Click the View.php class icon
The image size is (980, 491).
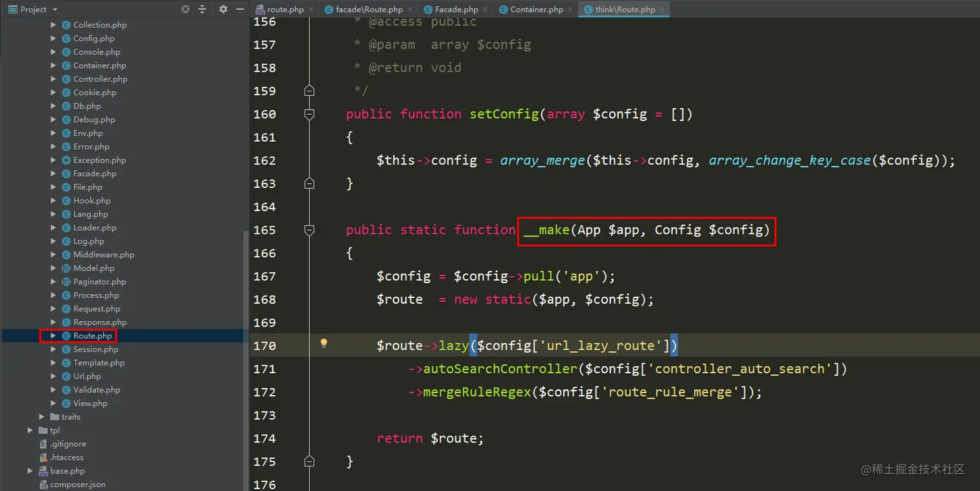[x=66, y=404]
